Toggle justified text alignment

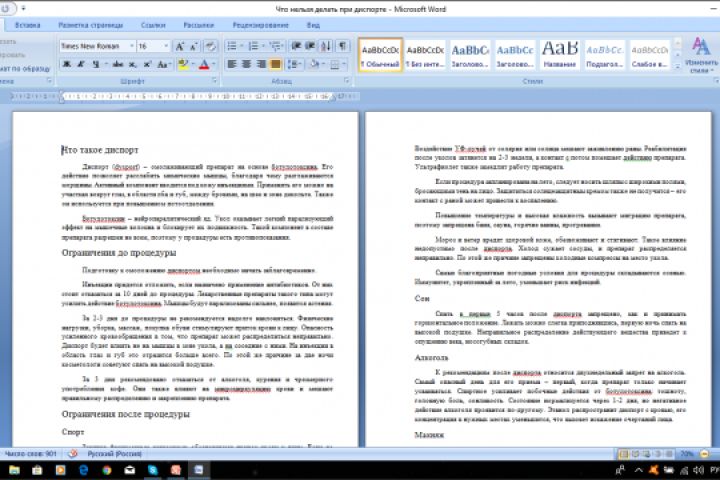click(x=276, y=65)
